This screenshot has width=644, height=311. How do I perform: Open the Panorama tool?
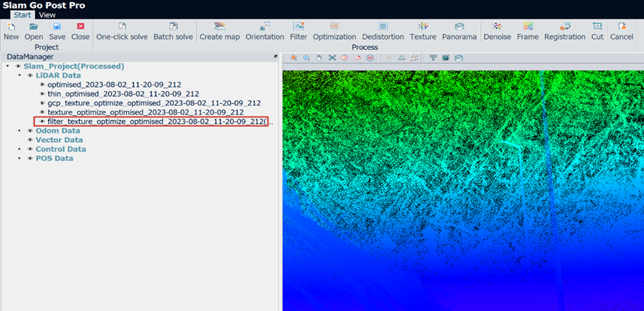tap(459, 32)
